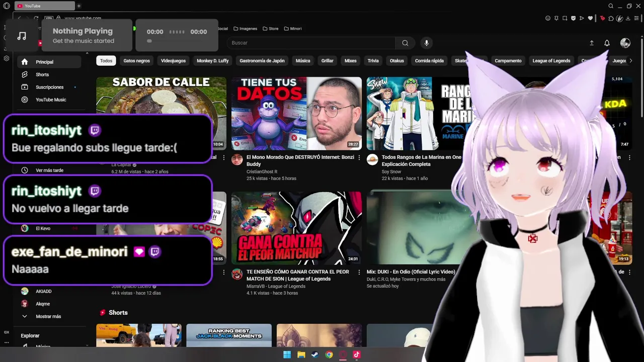Click the pin icon in Opera toolbar
The width and height of the screenshot is (644, 362).
pyautogui.click(x=556, y=18)
